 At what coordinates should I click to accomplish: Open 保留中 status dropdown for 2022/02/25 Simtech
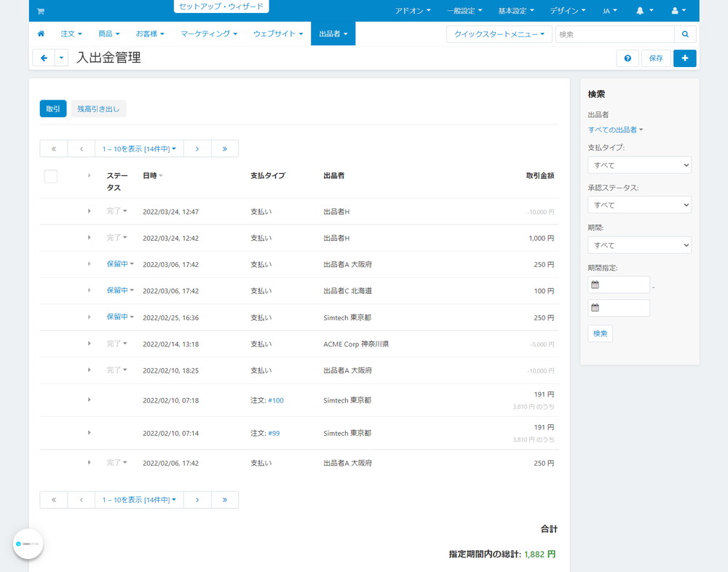pyautogui.click(x=120, y=317)
